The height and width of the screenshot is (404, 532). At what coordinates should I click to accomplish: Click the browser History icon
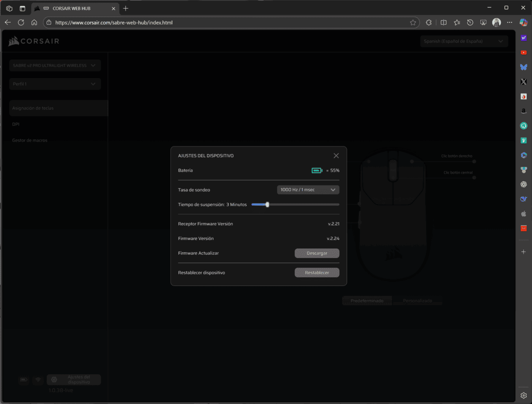click(470, 22)
